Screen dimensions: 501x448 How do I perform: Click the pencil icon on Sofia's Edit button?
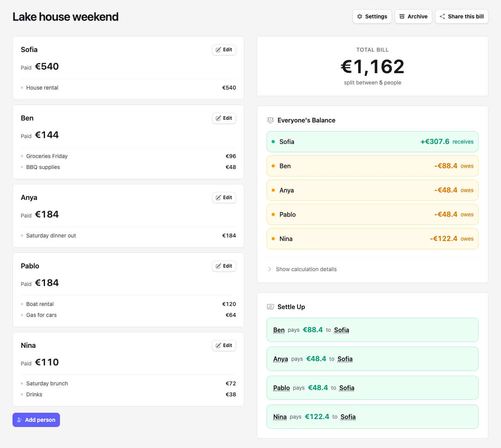(x=218, y=50)
